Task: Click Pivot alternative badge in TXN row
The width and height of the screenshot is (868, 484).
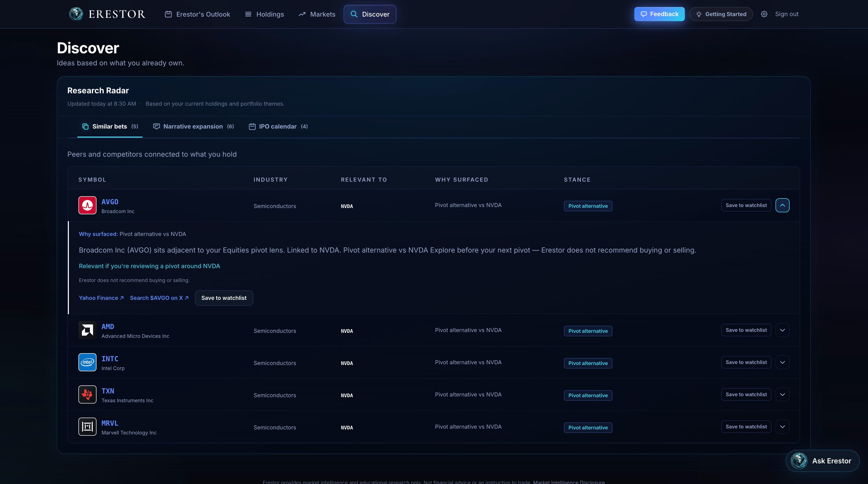Action: pos(588,395)
